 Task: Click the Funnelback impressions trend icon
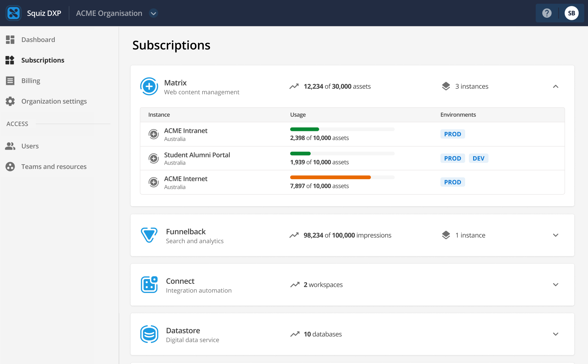pos(294,235)
